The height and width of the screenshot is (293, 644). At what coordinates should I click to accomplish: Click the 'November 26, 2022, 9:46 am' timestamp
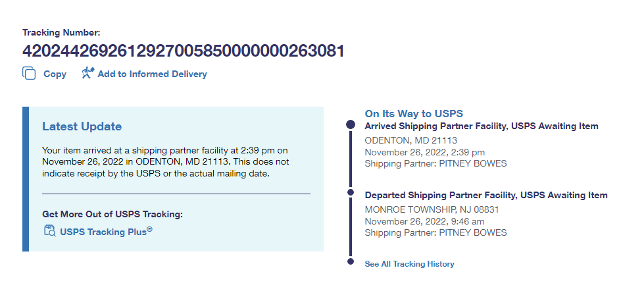[423, 221]
